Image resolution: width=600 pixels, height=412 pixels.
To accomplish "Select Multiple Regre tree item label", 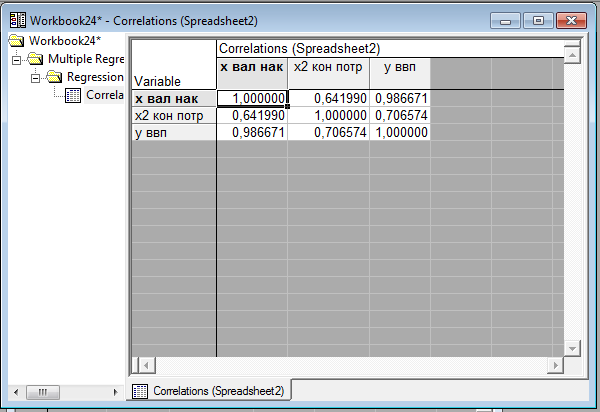I will click(x=86, y=59).
